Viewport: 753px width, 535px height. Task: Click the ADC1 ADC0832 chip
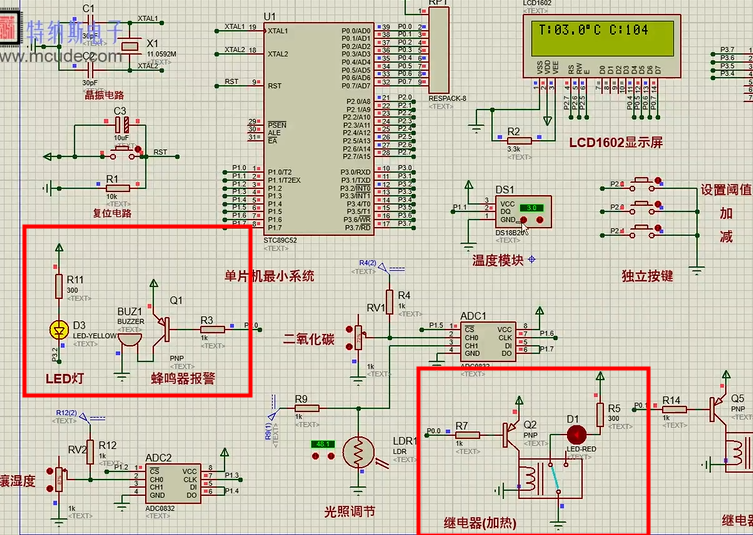pyautogui.click(x=488, y=341)
